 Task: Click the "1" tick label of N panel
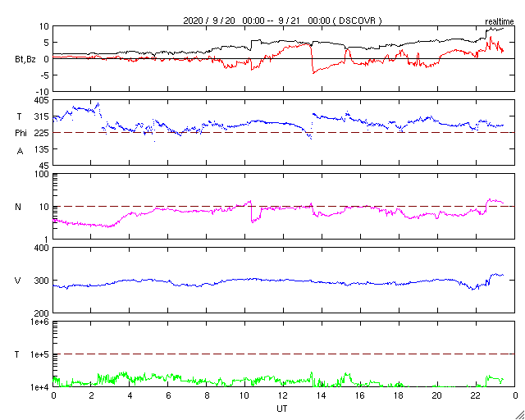(46, 240)
